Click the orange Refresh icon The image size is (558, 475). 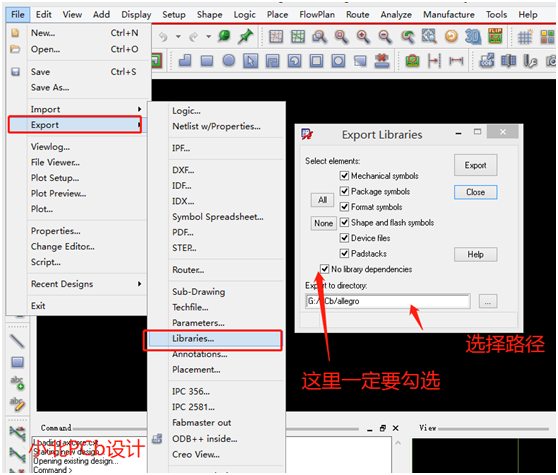pyautogui.click(x=451, y=36)
